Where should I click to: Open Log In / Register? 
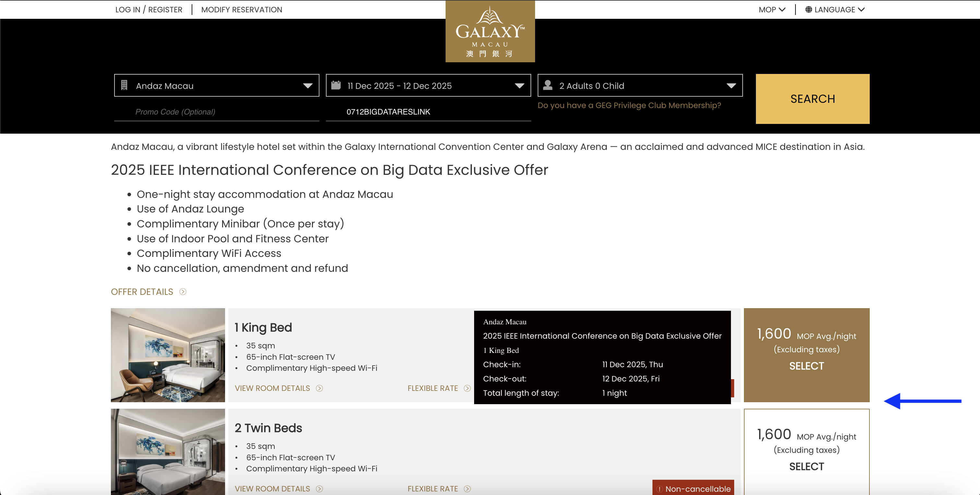pyautogui.click(x=149, y=9)
